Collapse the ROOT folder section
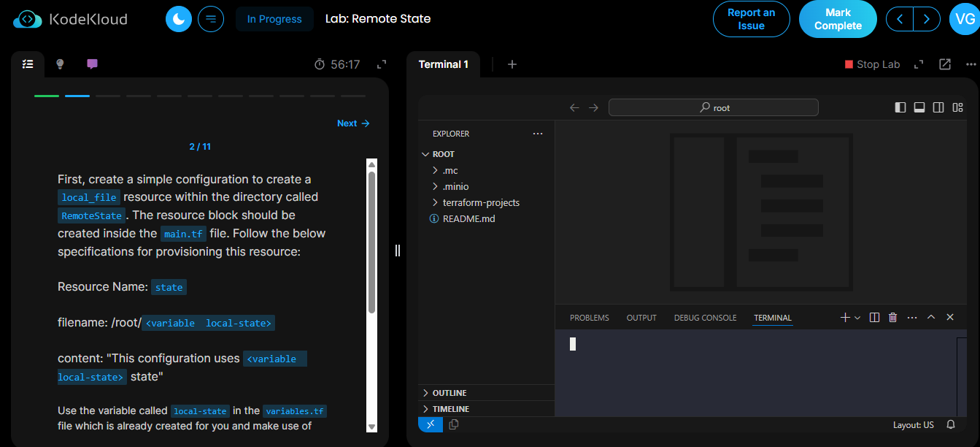Screen dimensions: 980x447 (x=486, y=154)
